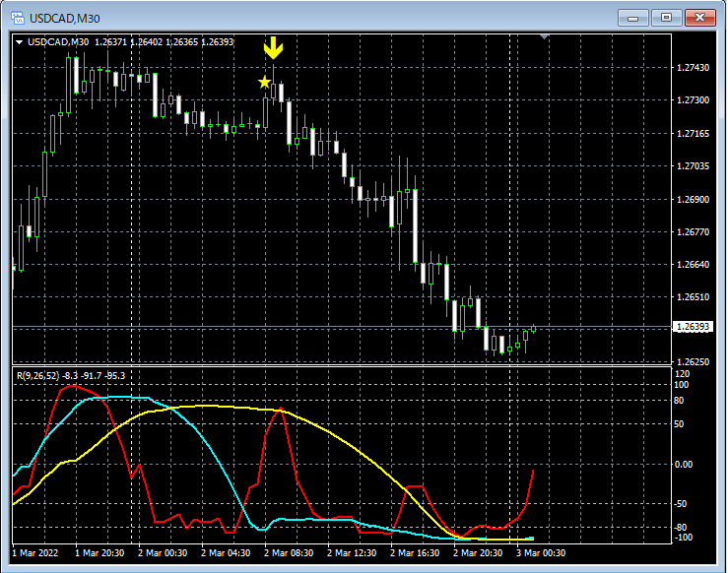Click the 1 Mar 20:30 time label
The width and height of the screenshot is (728, 573).
[x=99, y=553]
